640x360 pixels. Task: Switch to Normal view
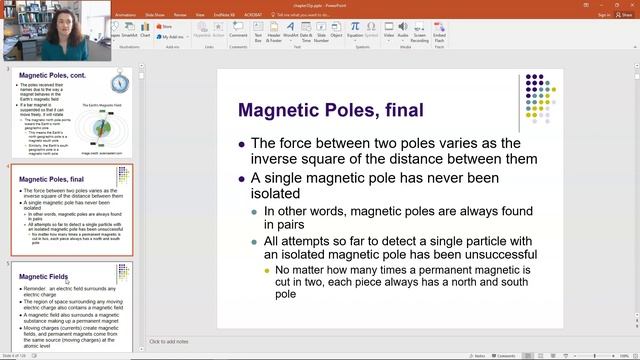pos(528,356)
